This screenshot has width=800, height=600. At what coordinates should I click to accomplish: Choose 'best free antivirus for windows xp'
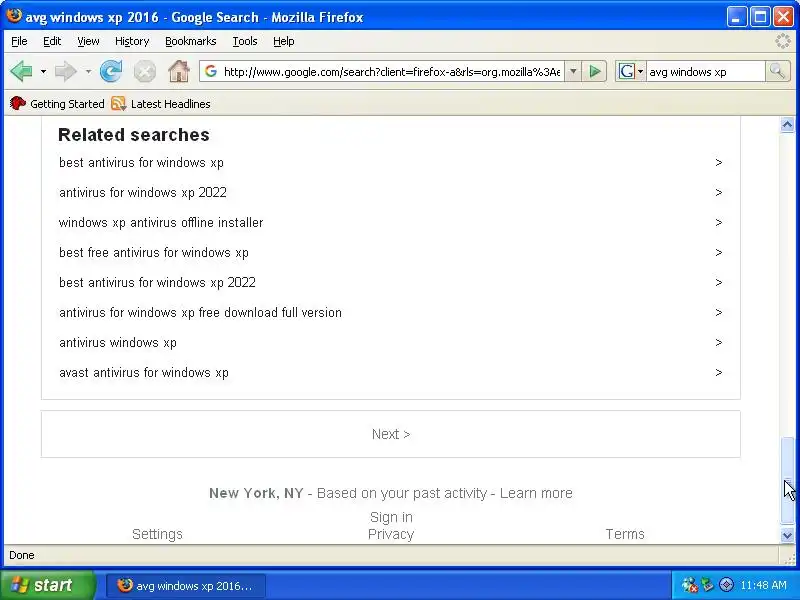coord(154,253)
